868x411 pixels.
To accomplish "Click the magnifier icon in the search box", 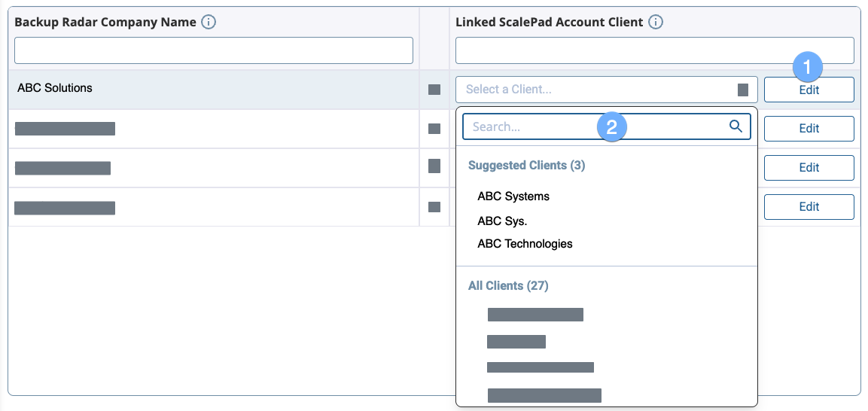I will [x=736, y=126].
